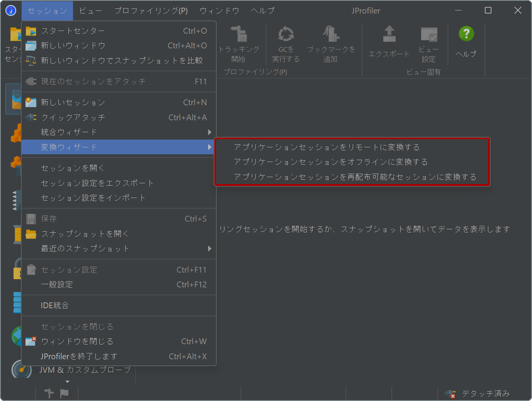
Task: Click the session settings clipboard icon
Action: (x=31, y=270)
